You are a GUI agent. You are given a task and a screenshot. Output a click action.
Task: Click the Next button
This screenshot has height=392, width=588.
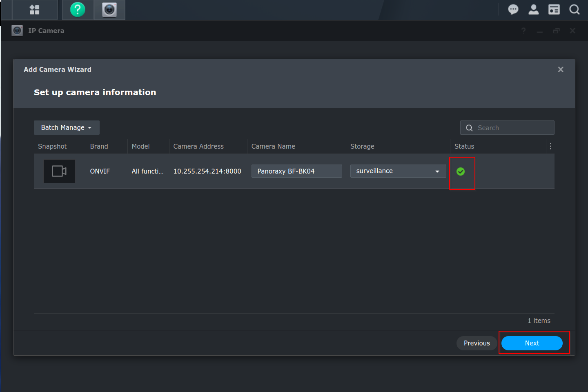point(532,343)
